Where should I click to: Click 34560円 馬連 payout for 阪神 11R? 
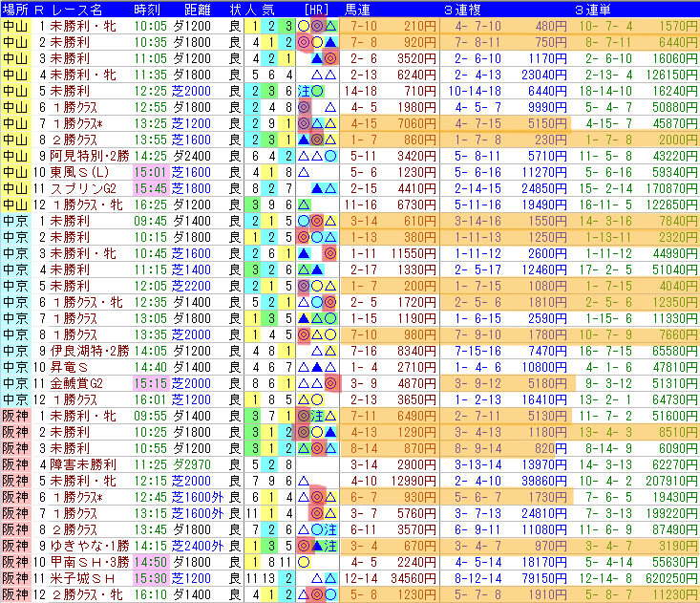[x=413, y=578]
